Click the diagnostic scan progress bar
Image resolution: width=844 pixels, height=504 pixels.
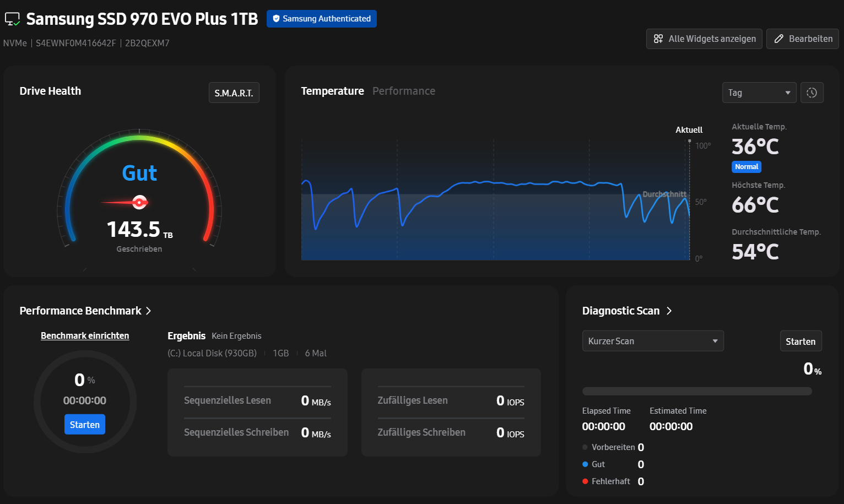click(697, 391)
